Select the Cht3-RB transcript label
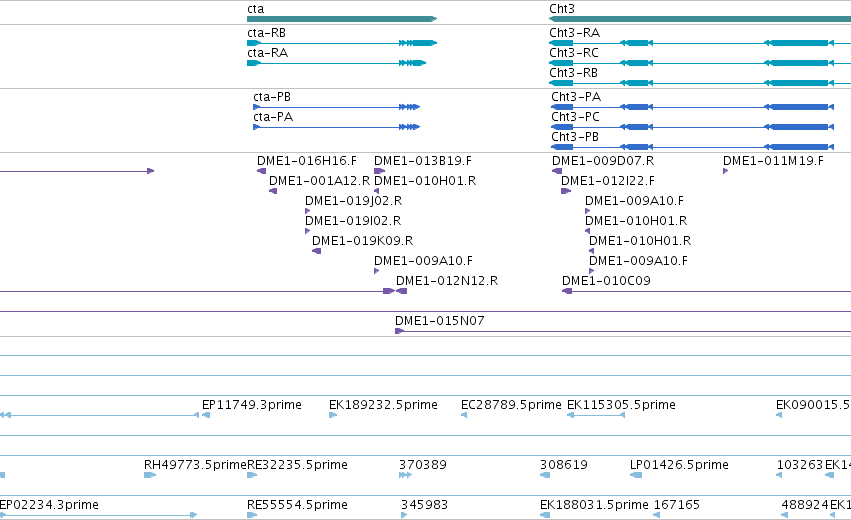Screen dimensions: 851x520 tap(574, 73)
